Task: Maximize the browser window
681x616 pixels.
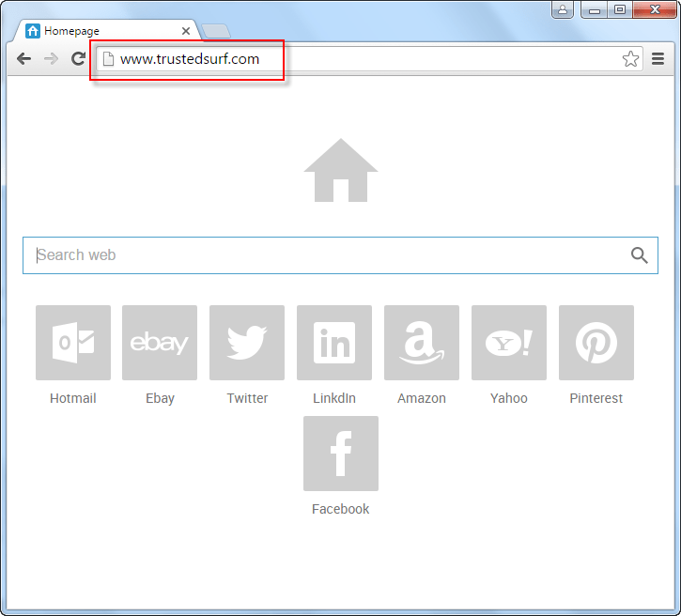Action: 620,9
